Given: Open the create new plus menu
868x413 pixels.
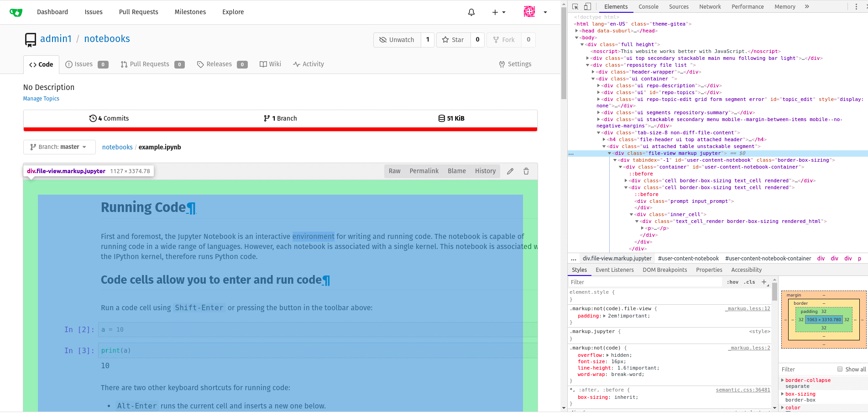Looking at the screenshot, I should (499, 12).
